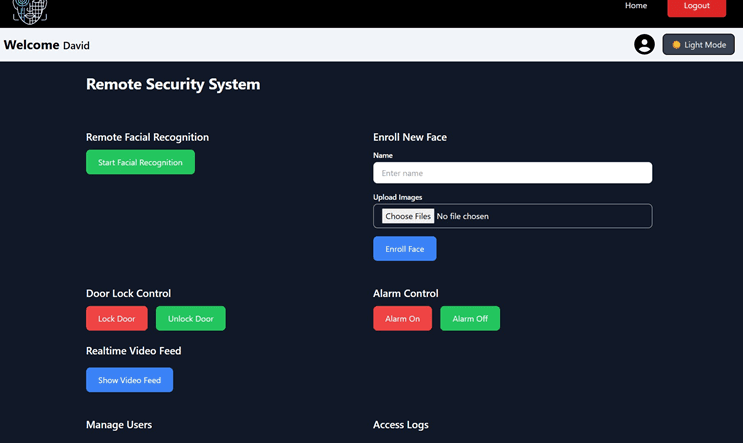Open the user profile avatar icon
This screenshot has width=743, height=443.
[644, 45]
